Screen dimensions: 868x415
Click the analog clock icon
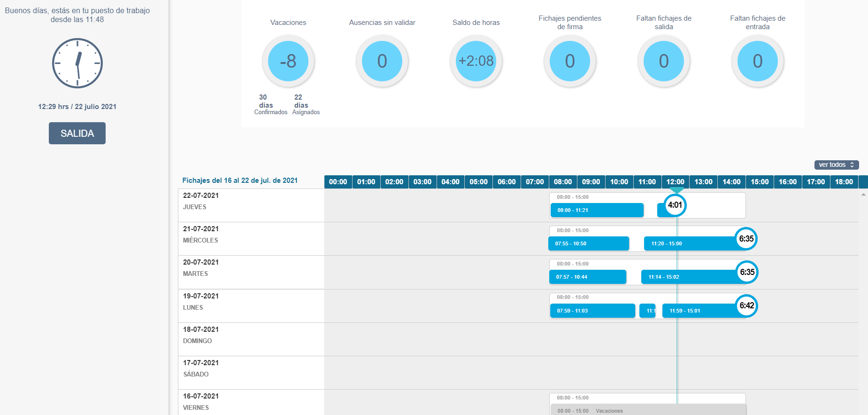pos(77,63)
